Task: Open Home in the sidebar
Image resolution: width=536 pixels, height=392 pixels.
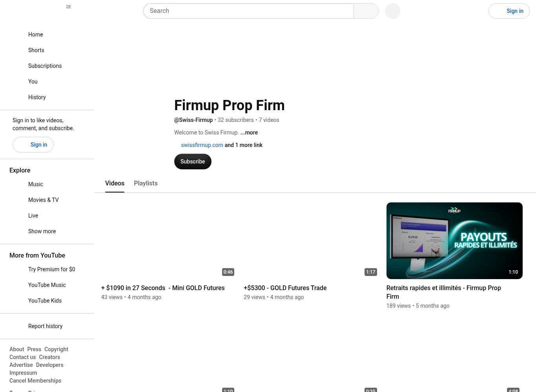Action: click(47, 34)
